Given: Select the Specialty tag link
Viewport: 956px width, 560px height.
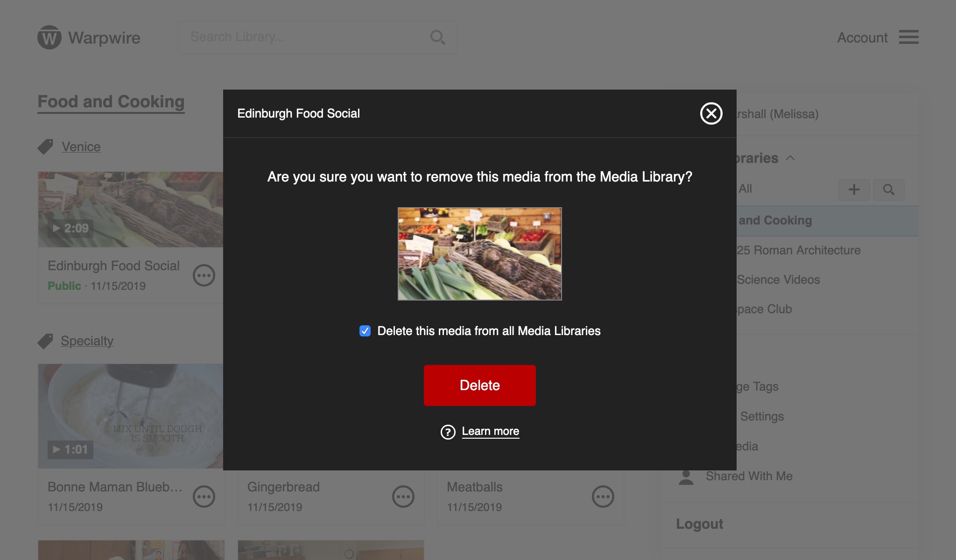Looking at the screenshot, I should point(87,341).
